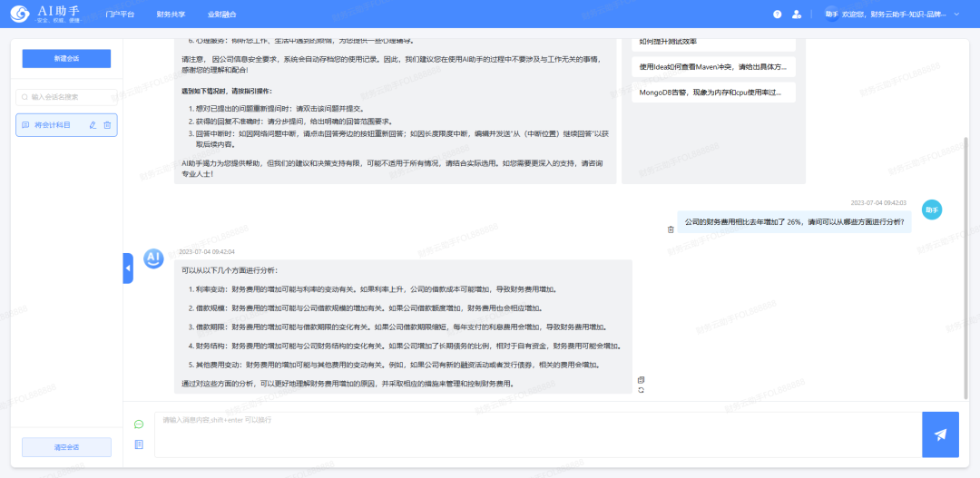This screenshot has width=980, height=478.
Task: Click the 清空会话 button
Action: click(x=66, y=447)
